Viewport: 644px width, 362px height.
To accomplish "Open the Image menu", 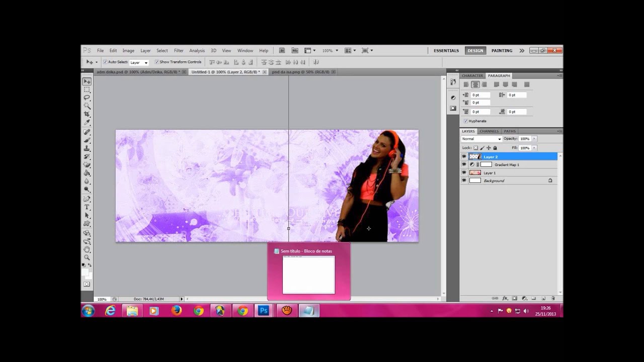I will (128, 51).
